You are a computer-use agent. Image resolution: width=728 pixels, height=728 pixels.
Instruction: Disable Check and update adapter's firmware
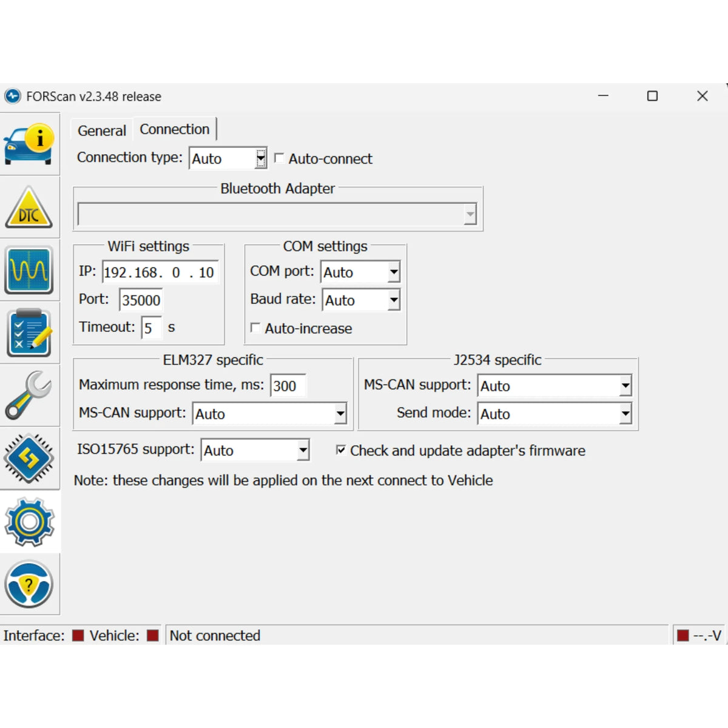tap(341, 451)
